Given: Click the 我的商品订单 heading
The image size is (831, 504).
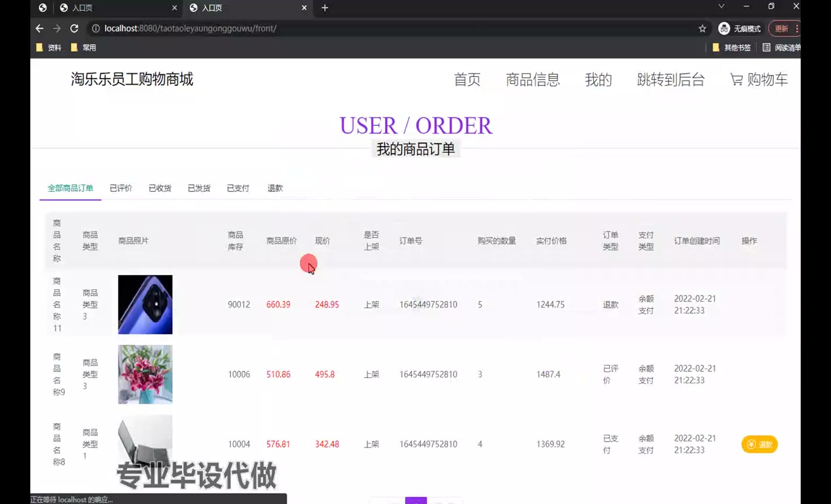Looking at the screenshot, I should (415, 149).
